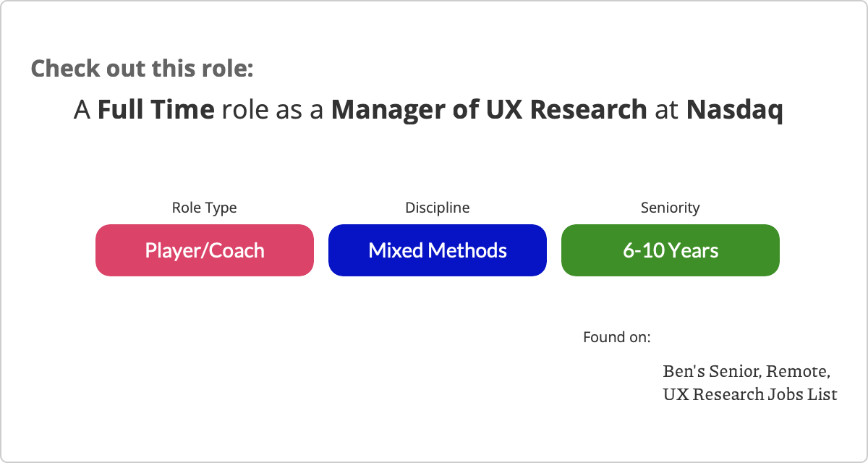Click the Discipline label
The height and width of the screenshot is (463, 868).
point(438,208)
